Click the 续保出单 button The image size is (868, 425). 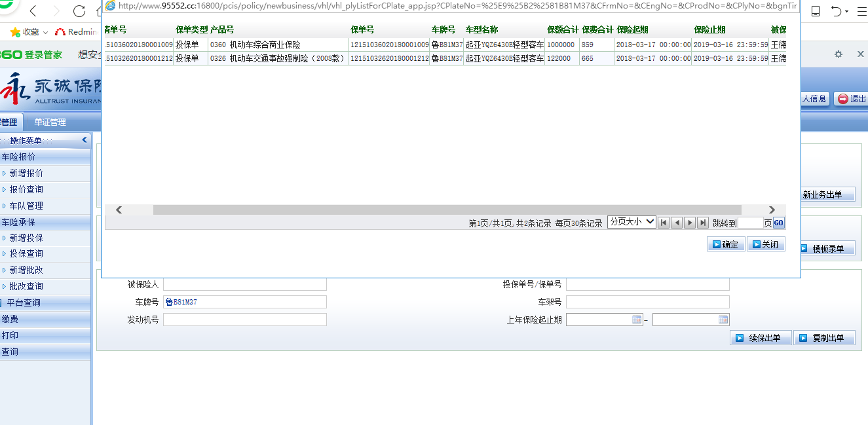[x=761, y=338]
